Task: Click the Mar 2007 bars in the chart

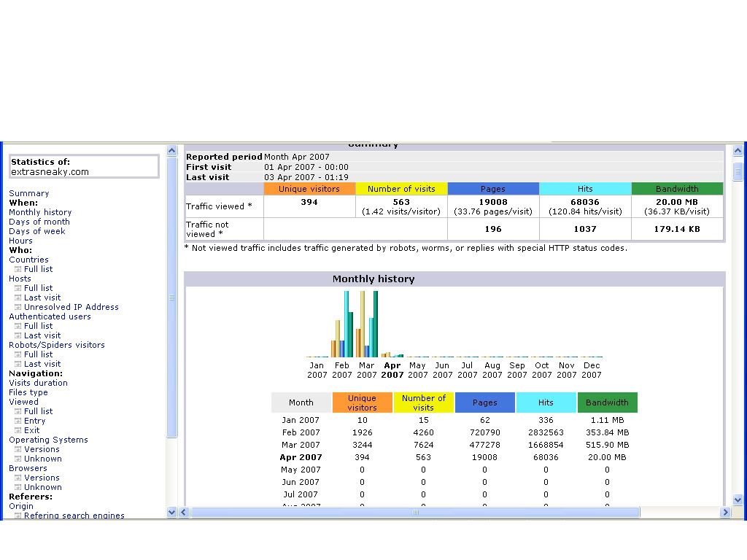Action: 366,324
